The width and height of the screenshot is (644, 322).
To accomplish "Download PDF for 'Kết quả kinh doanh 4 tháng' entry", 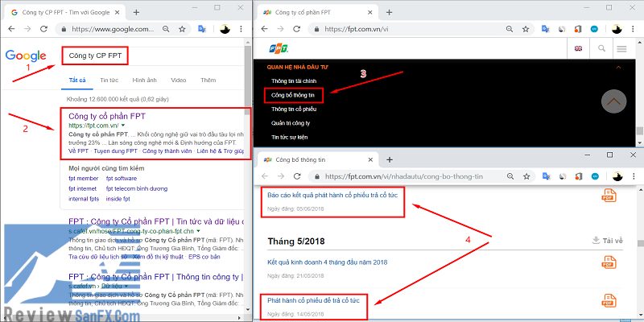I will [609, 262].
